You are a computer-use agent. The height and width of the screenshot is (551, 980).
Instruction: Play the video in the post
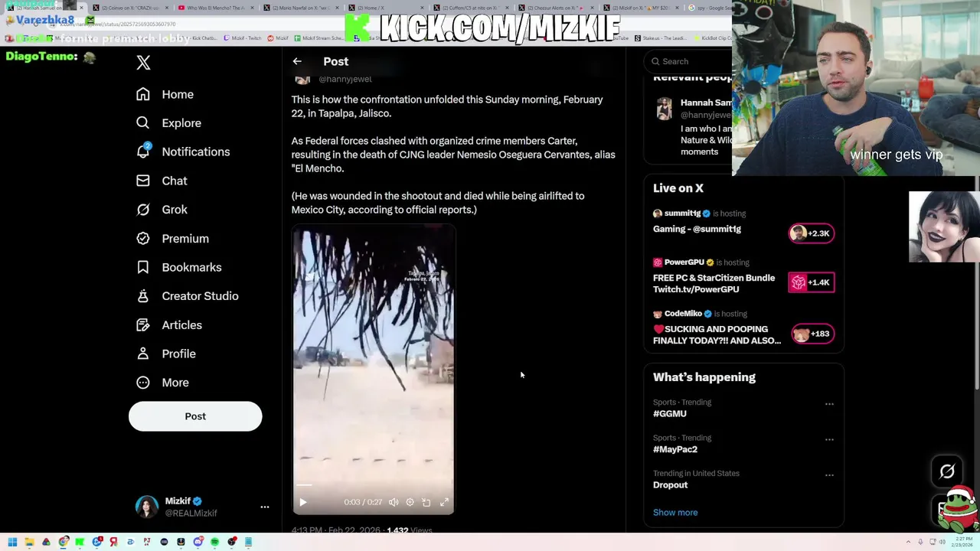[302, 502]
